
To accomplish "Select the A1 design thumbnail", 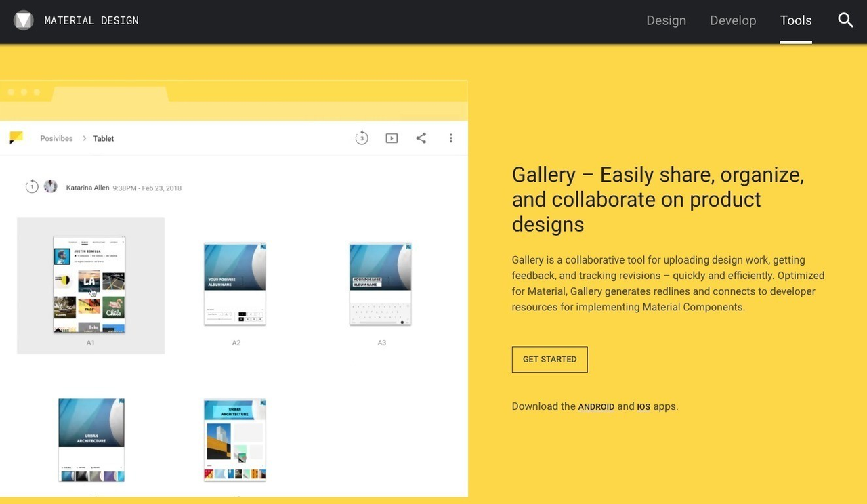I will tap(90, 285).
